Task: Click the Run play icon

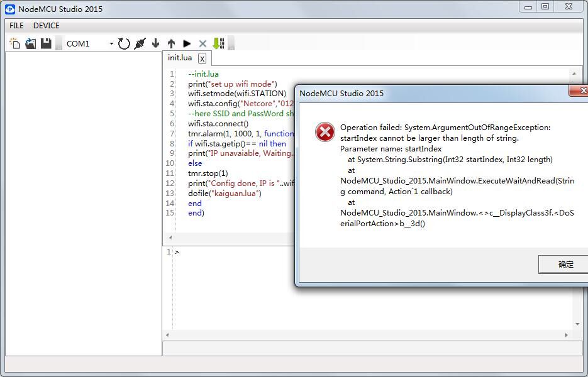Action: [187, 43]
